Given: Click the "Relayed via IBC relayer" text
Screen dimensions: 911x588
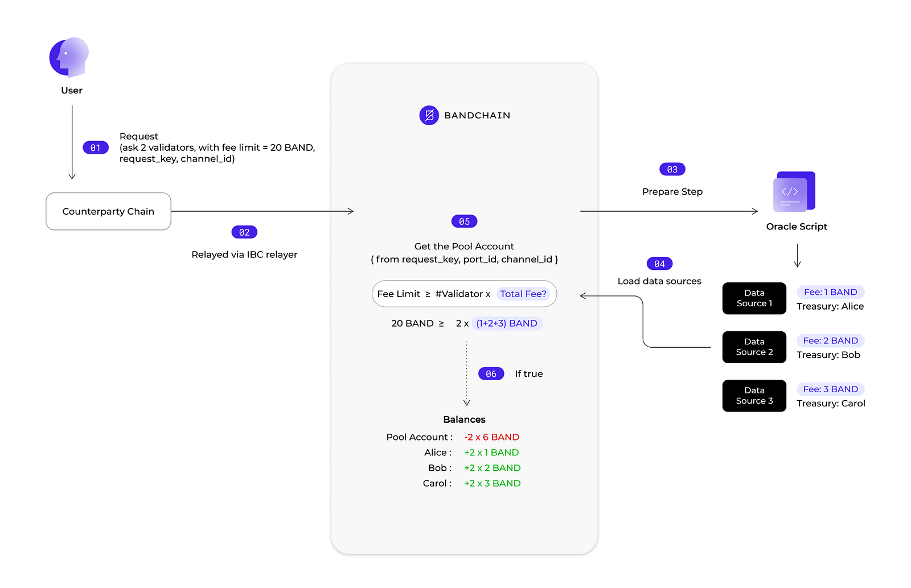Looking at the screenshot, I should click(244, 254).
